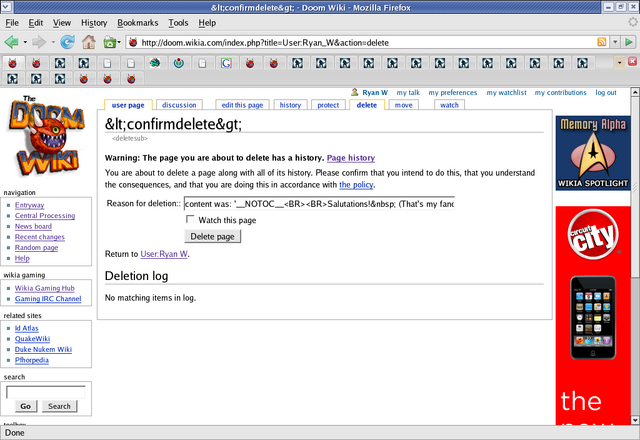Open the Tools menu
Image resolution: width=640 pixels, height=440 pixels.
178,23
